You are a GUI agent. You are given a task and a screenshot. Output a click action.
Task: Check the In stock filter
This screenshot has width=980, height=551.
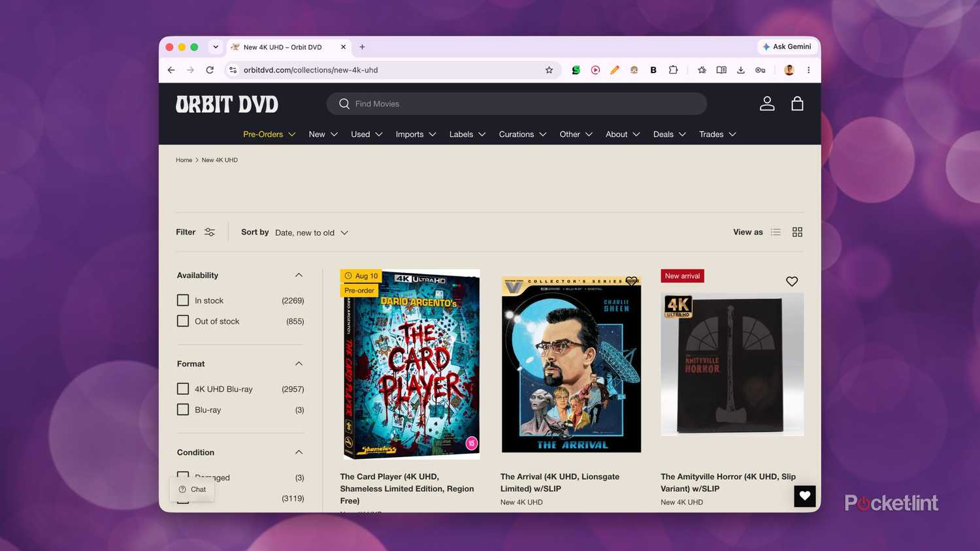tap(183, 300)
